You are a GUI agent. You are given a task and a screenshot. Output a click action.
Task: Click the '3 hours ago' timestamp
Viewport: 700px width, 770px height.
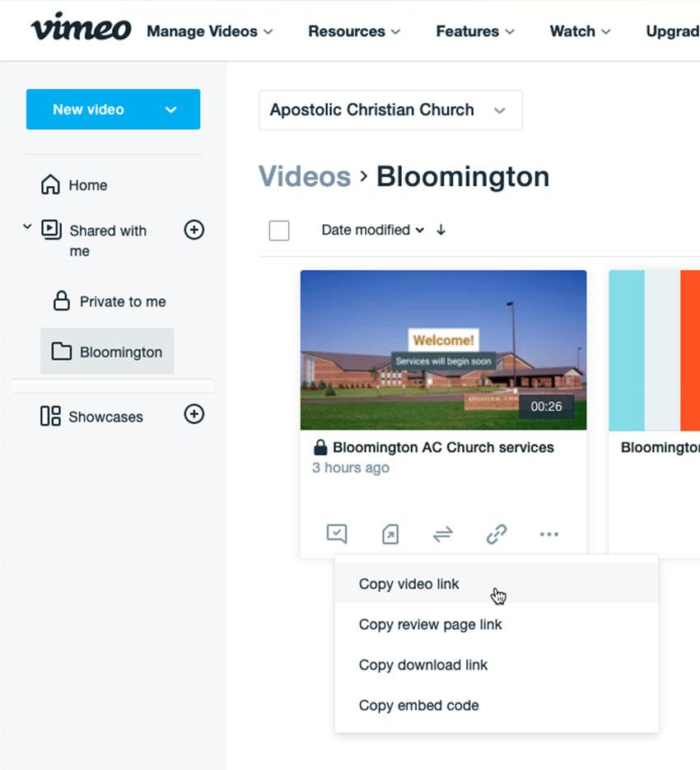point(351,468)
